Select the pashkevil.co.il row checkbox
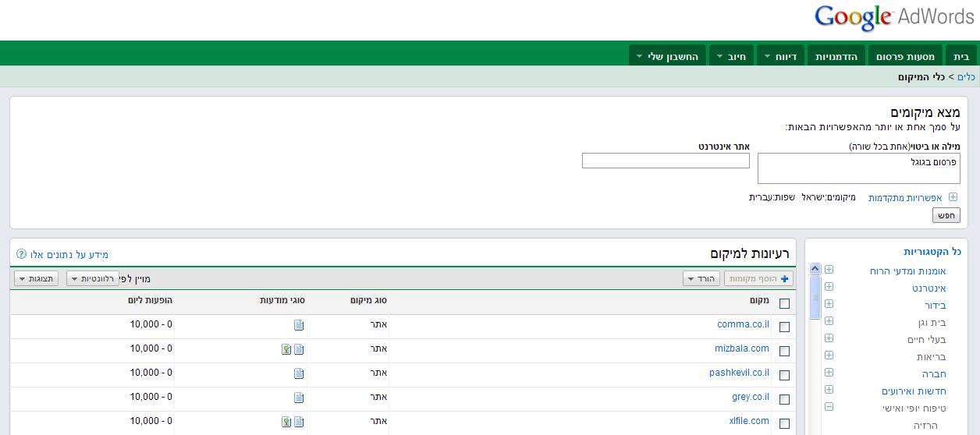Viewport: 980px width, 435px height. 784,376
